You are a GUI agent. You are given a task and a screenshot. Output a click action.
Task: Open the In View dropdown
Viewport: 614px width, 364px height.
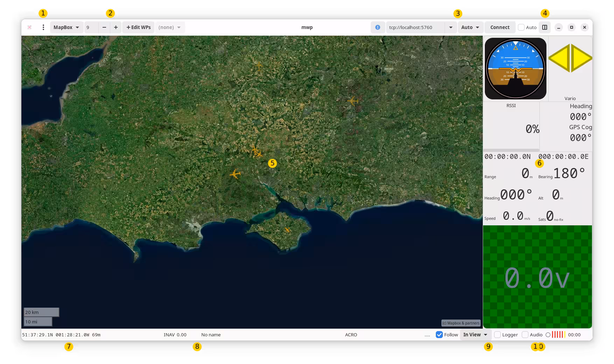475,335
